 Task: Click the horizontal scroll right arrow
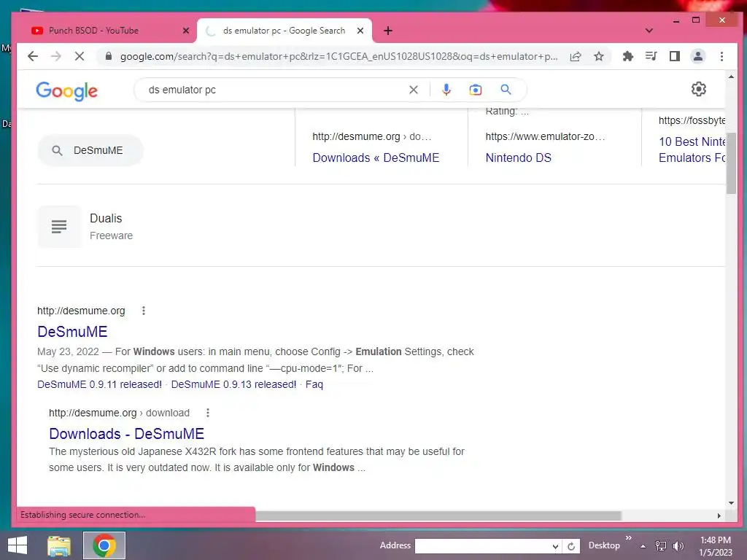719,516
